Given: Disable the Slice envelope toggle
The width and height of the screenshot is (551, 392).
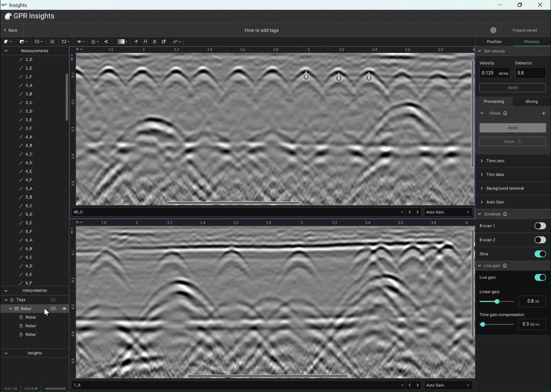Looking at the screenshot, I should tap(540, 254).
